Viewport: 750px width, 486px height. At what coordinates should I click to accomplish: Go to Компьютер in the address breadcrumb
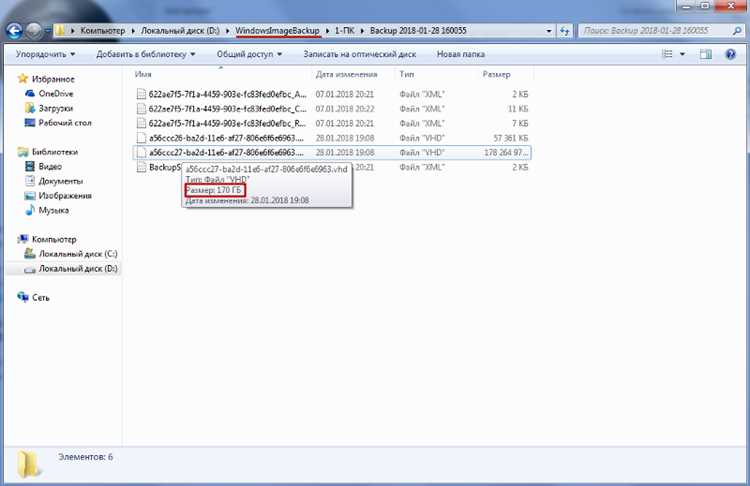click(102, 31)
